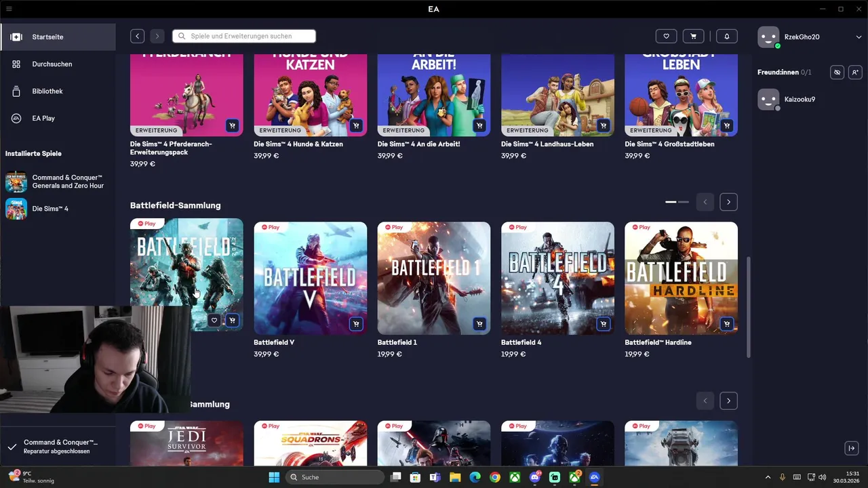Add Battlefield 4 to cart
The width and height of the screenshot is (868, 488).
coord(604,324)
